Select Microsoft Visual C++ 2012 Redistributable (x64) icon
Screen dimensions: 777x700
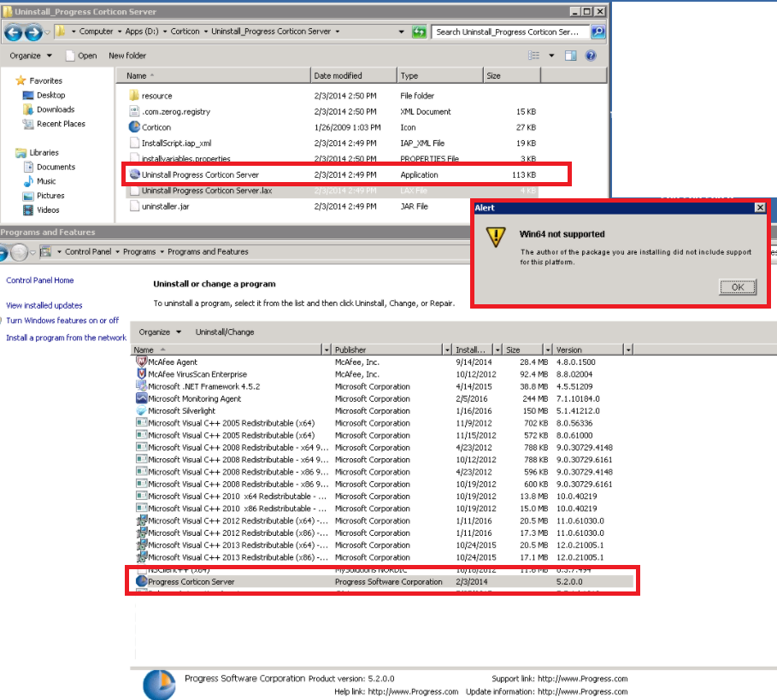coord(142,521)
